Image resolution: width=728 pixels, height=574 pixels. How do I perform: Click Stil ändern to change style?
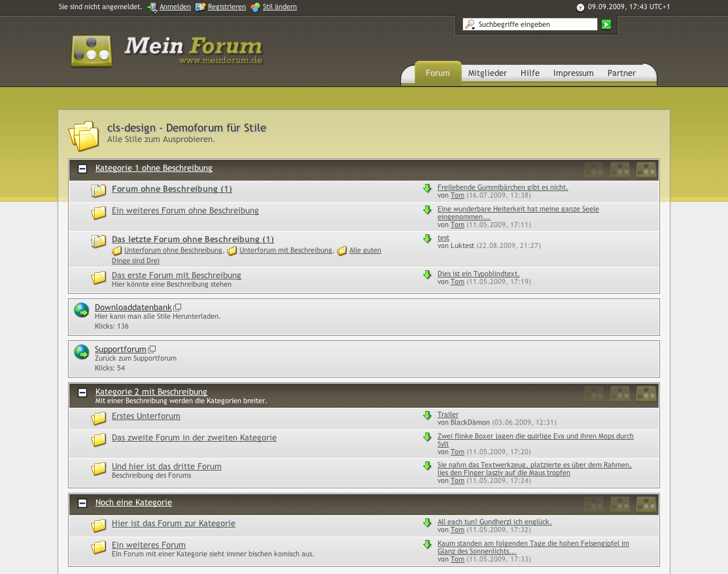point(279,7)
